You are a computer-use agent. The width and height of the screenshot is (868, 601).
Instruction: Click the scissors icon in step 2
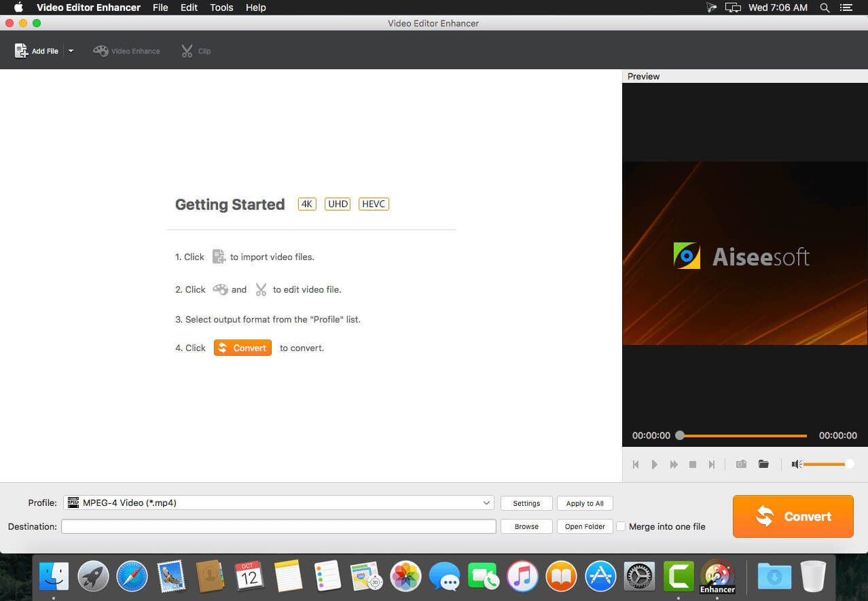point(261,289)
